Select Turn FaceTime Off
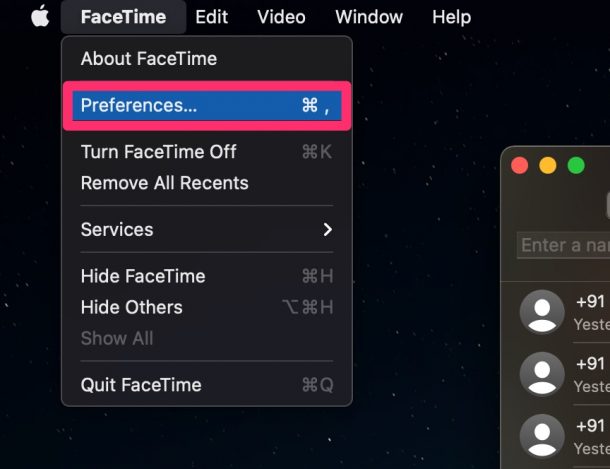The width and height of the screenshot is (610, 469). (x=158, y=152)
